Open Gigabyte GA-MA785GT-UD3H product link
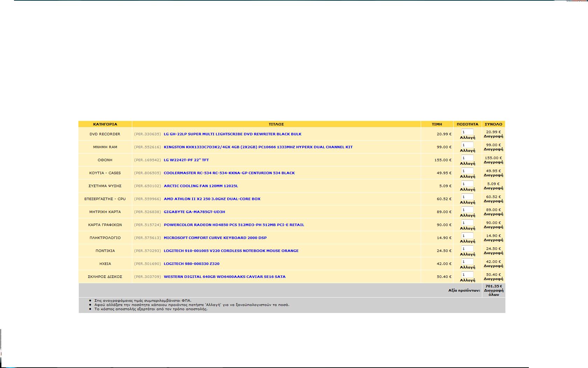The image size is (588, 368). (194, 212)
